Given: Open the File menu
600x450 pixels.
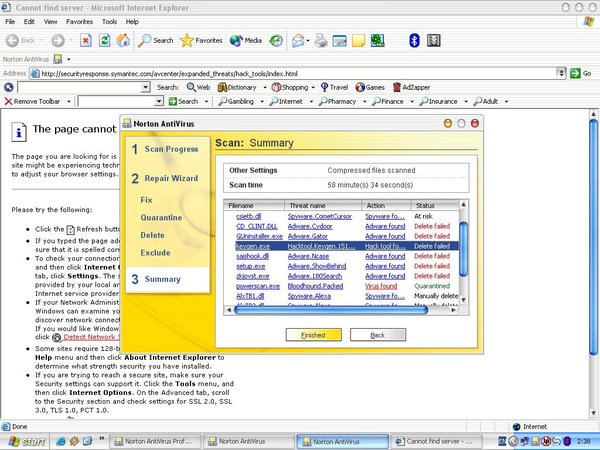Looking at the screenshot, I should pyautogui.click(x=10, y=22).
